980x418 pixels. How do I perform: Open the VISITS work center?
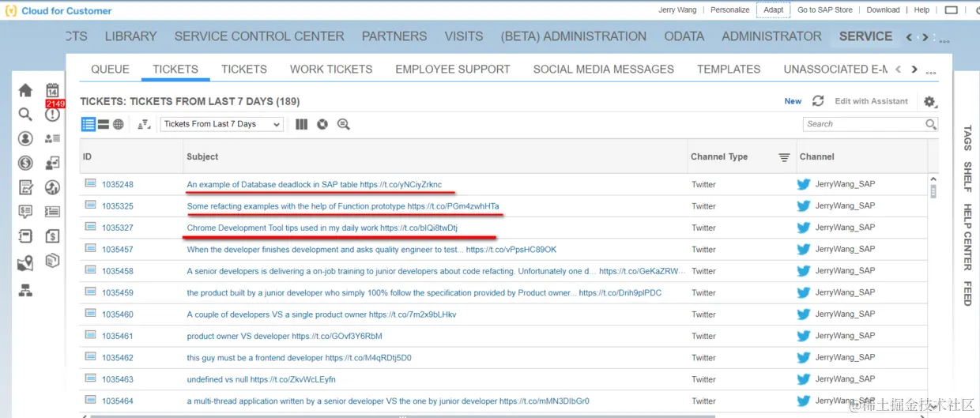[464, 36]
